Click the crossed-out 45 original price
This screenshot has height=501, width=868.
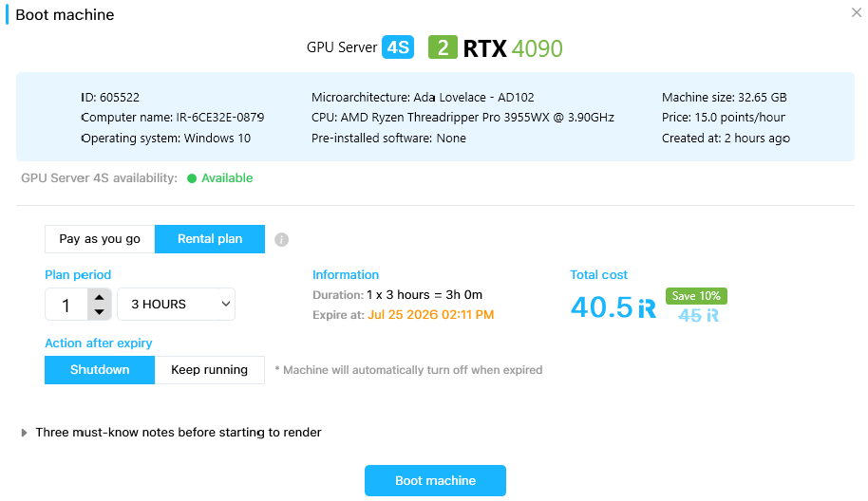click(699, 315)
